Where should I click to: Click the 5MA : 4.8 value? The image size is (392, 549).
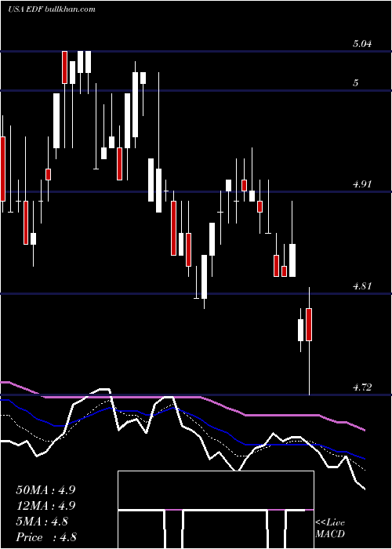(42, 522)
